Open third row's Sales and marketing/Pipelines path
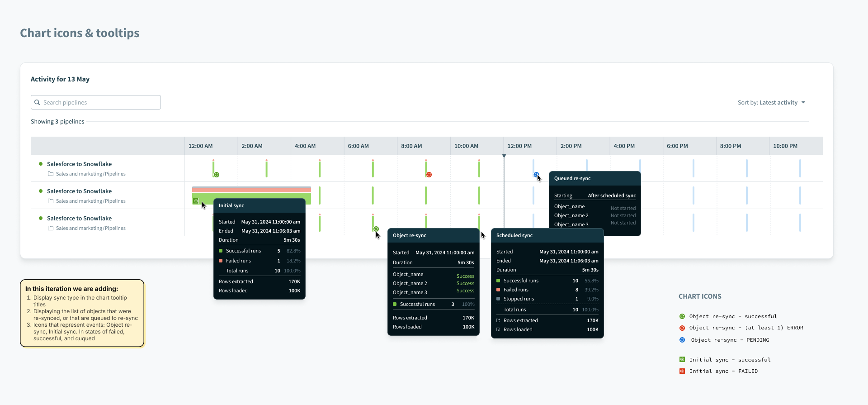Image resolution: width=868 pixels, height=405 pixels. point(90,228)
